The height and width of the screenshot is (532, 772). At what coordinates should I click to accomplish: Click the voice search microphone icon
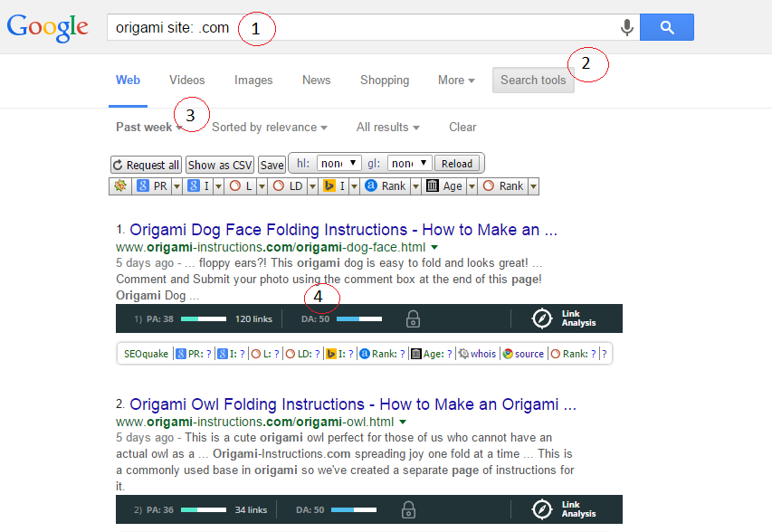627,27
